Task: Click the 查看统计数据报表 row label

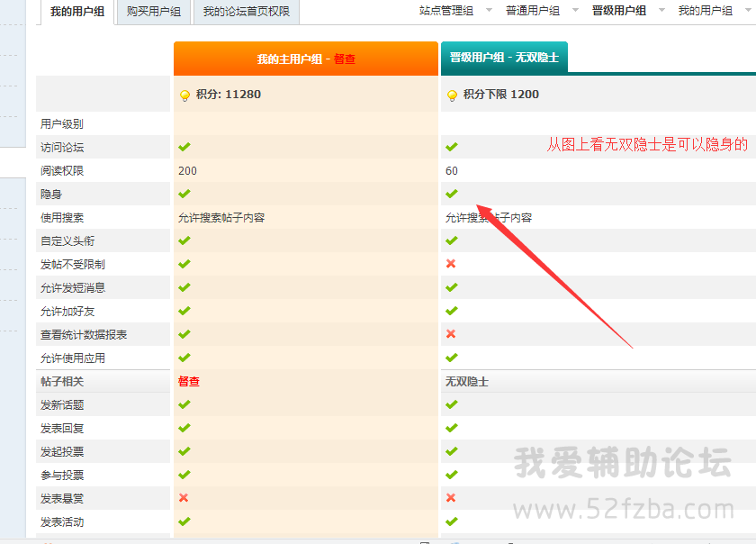Action: tap(84, 334)
